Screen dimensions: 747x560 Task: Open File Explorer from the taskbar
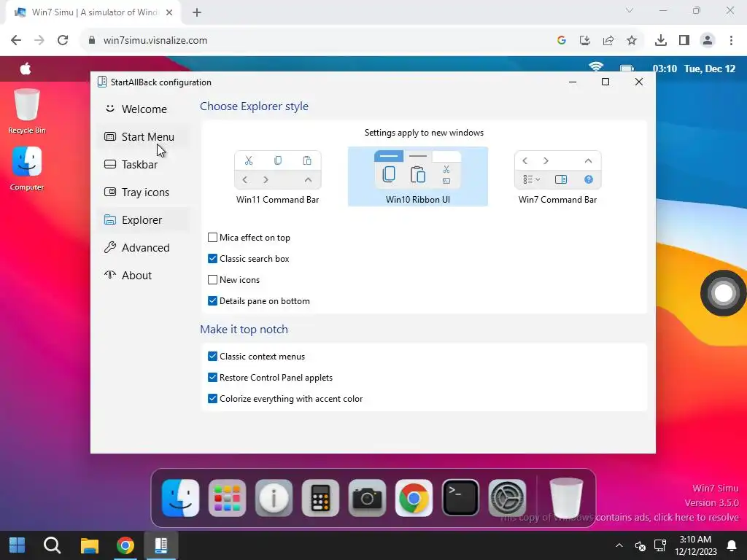pyautogui.click(x=89, y=545)
